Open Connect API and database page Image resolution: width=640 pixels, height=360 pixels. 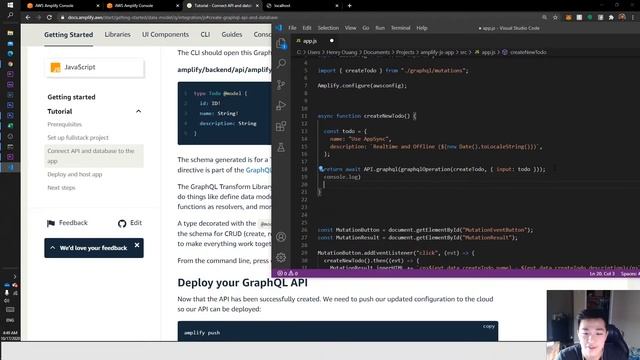[x=94, y=156]
